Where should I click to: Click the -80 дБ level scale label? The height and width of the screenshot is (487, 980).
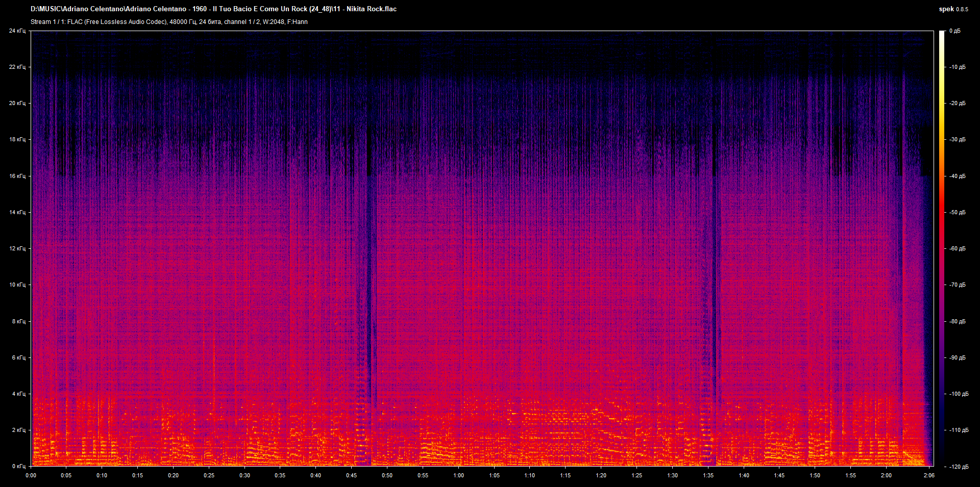[958, 322]
